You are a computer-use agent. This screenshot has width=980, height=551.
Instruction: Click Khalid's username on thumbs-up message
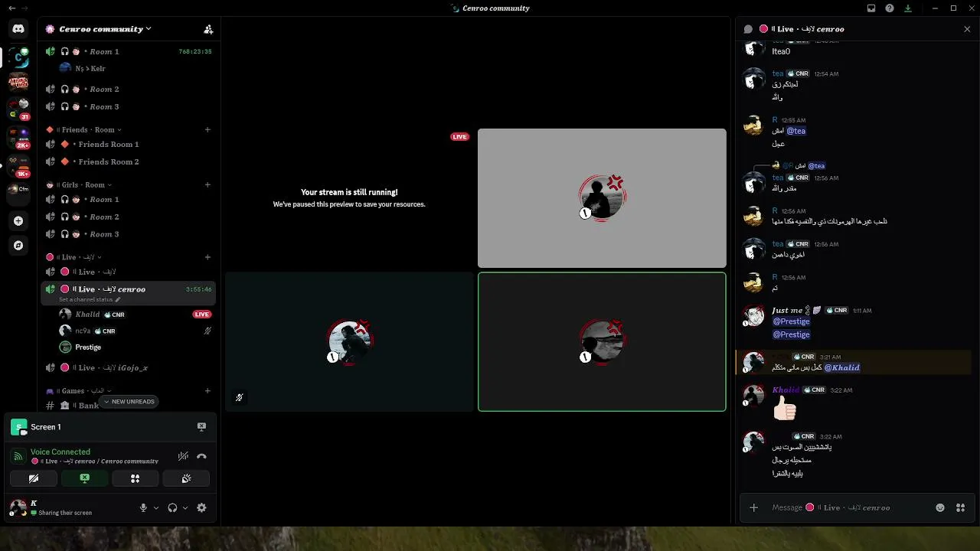click(786, 390)
